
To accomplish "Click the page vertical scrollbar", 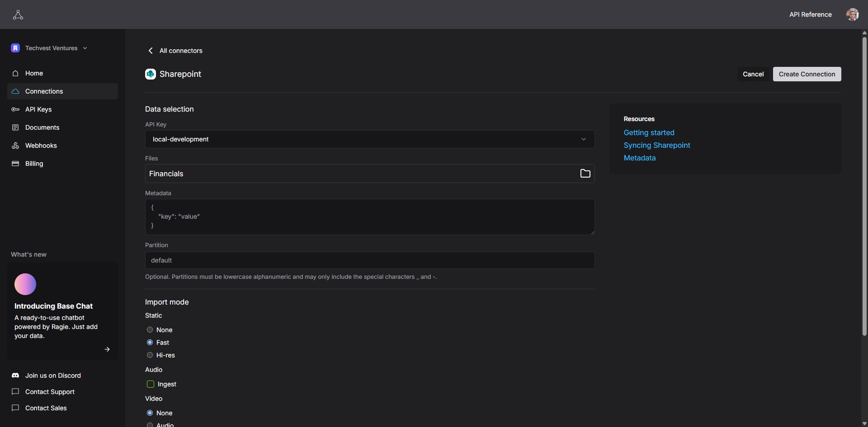I will (864, 186).
